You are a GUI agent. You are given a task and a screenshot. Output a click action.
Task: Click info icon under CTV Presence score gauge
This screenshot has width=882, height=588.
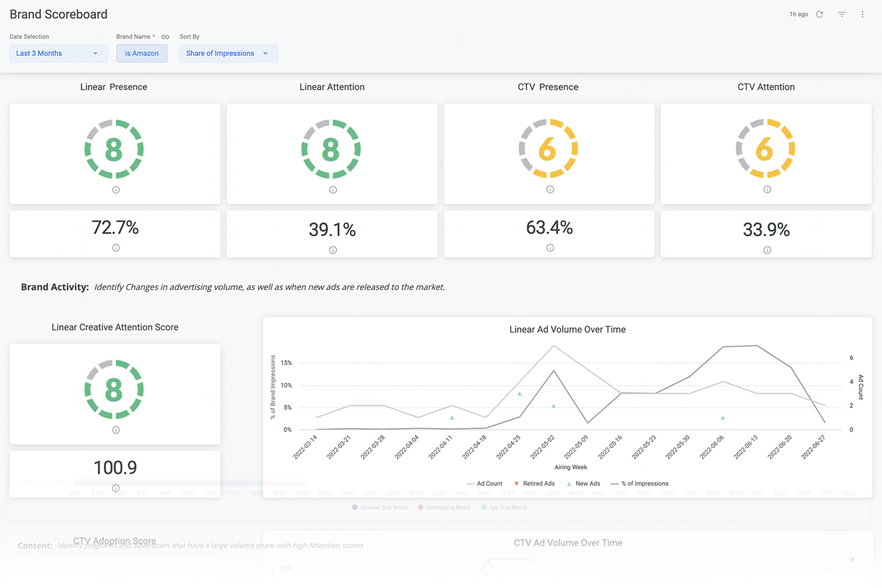[x=550, y=189]
